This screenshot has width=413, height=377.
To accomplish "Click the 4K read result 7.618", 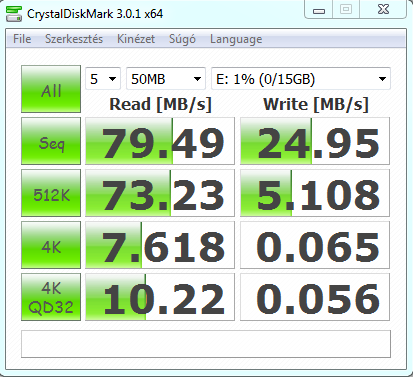I will [160, 245].
